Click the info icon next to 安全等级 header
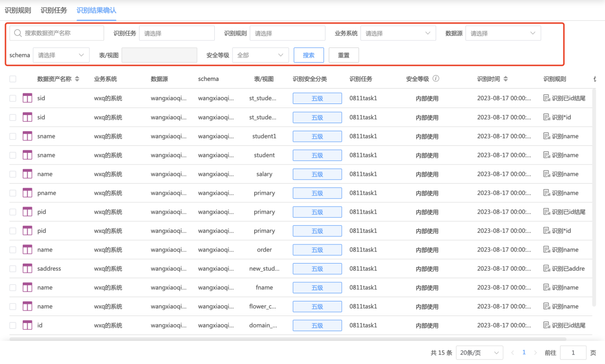This screenshot has width=605, height=364. tap(436, 79)
